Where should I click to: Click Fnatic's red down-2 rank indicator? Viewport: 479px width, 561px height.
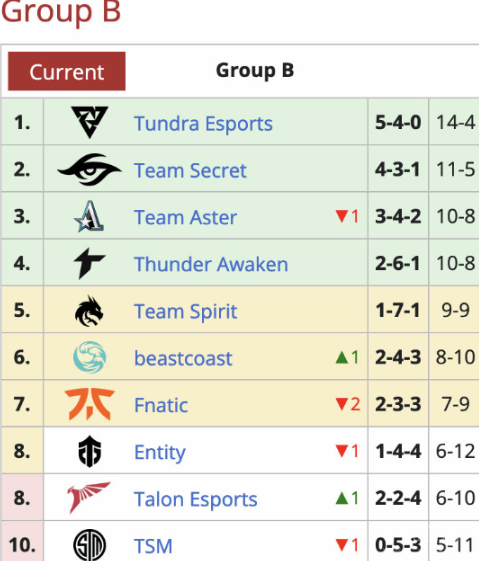pos(348,404)
